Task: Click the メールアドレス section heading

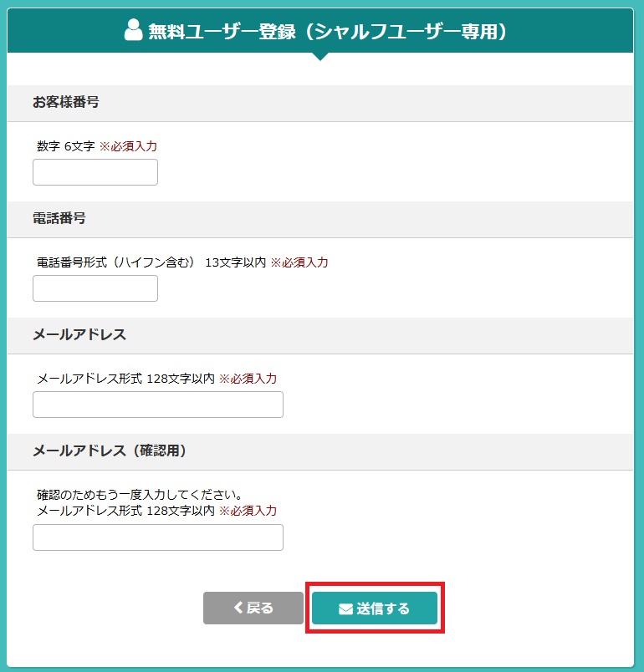Action: point(79,334)
